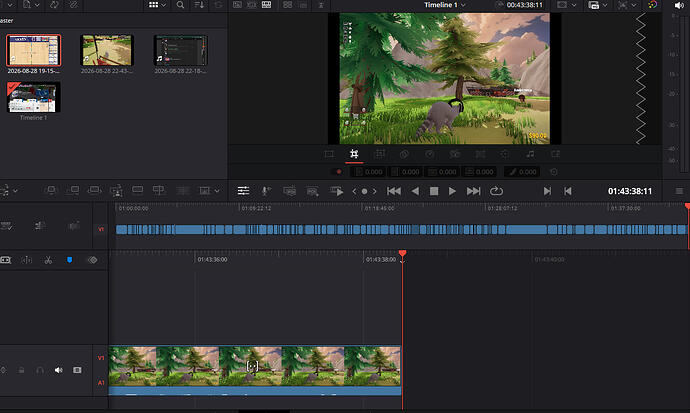Click the red playhead marker on the lower ruler

click(x=402, y=253)
